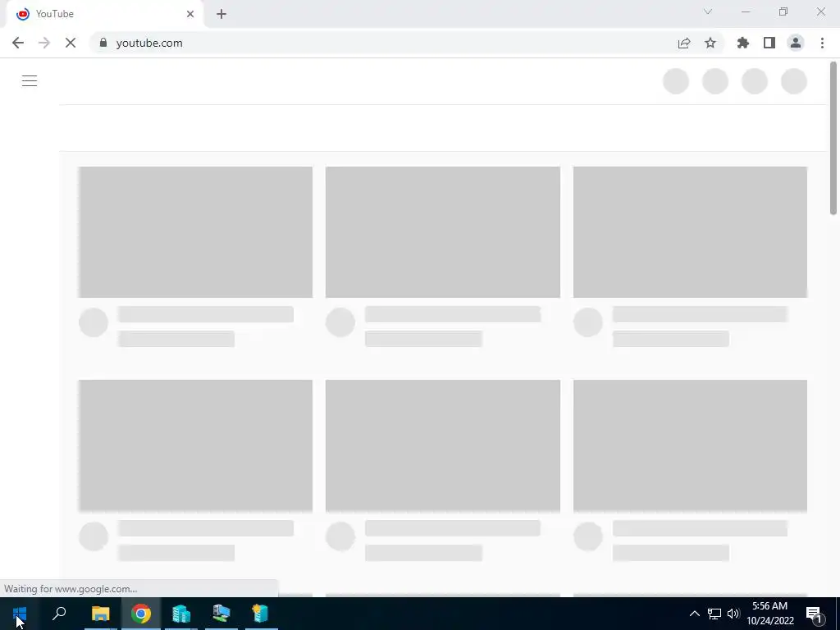Stop loading the page with the X button
Viewport: 840px width, 630px height.
71,43
